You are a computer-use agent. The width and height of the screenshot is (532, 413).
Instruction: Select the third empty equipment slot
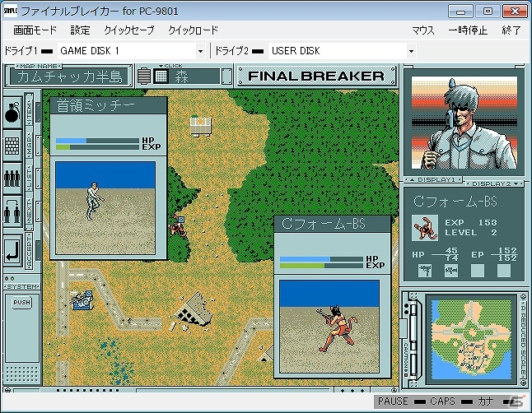[x=478, y=270]
